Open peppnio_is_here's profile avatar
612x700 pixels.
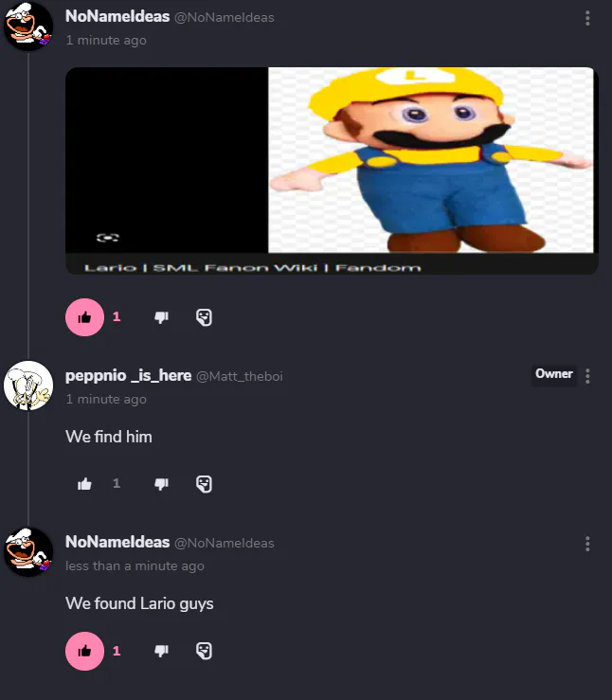click(x=28, y=386)
